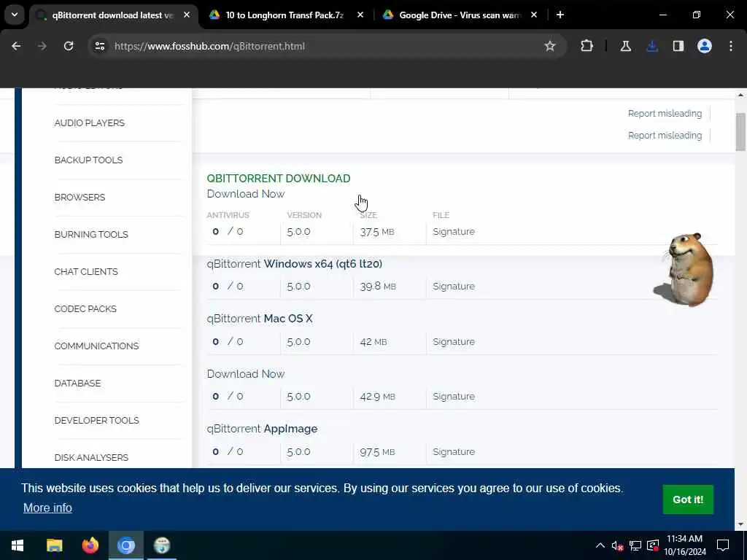747x560 pixels.
Task: Click the 39.8 MB size value
Action: pos(378,286)
